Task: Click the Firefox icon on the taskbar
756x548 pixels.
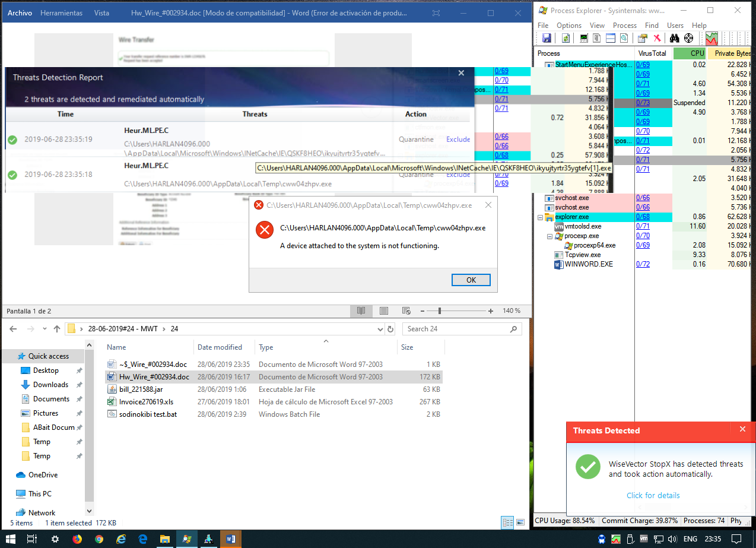Action: point(77,539)
